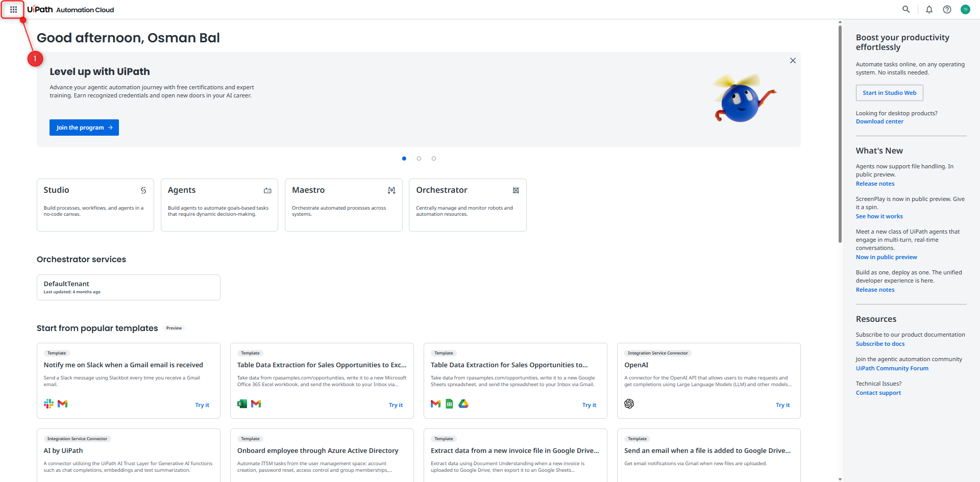Open the Agents product card title
This screenshot has width=980, height=482.
pos(182,190)
